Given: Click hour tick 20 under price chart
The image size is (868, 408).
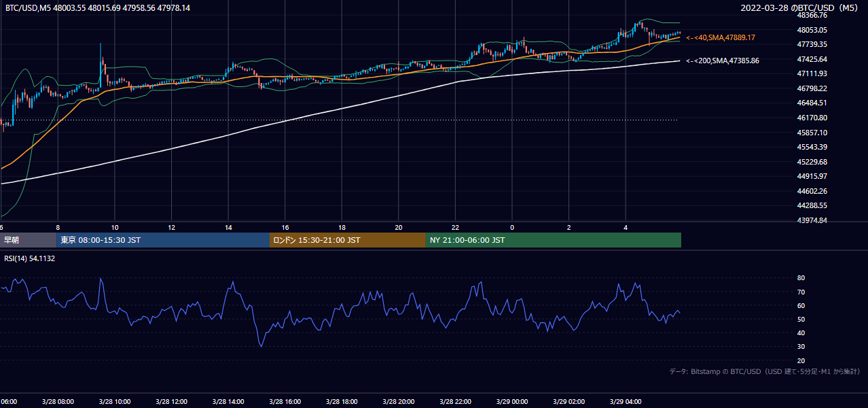Looking at the screenshot, I should coord(399,228).
